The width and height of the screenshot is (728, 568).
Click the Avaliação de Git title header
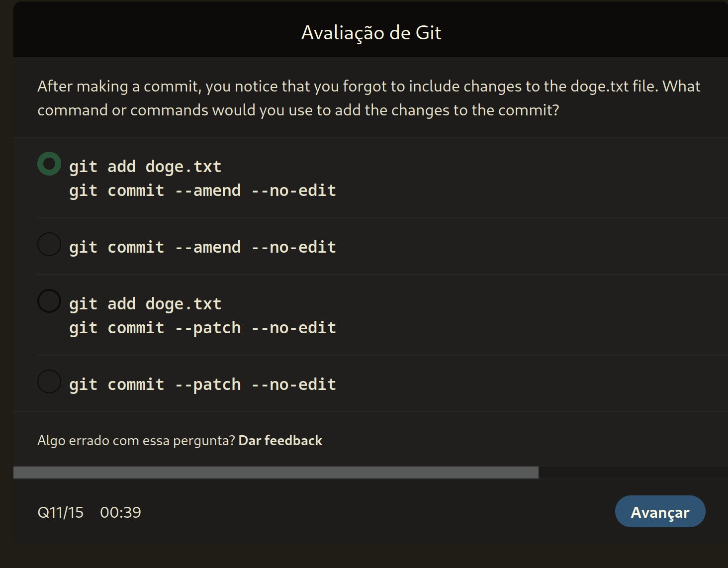pyautogui.click(x=370, y=32)
